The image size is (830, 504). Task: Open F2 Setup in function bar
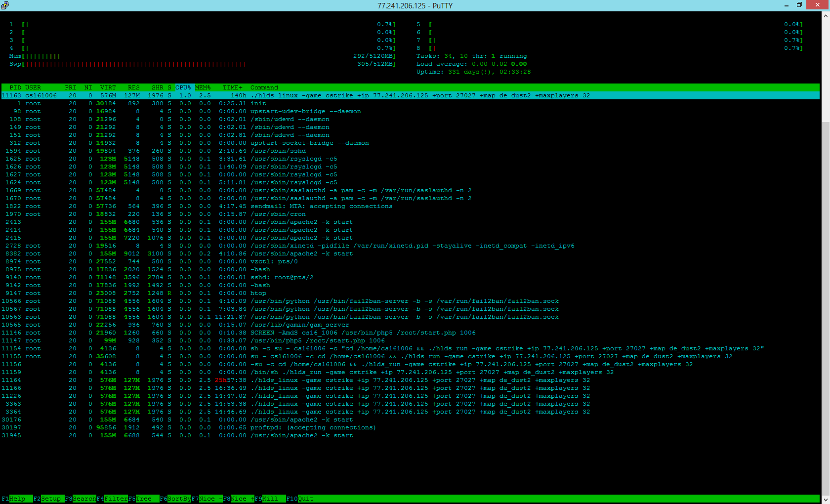coord(48,499)
